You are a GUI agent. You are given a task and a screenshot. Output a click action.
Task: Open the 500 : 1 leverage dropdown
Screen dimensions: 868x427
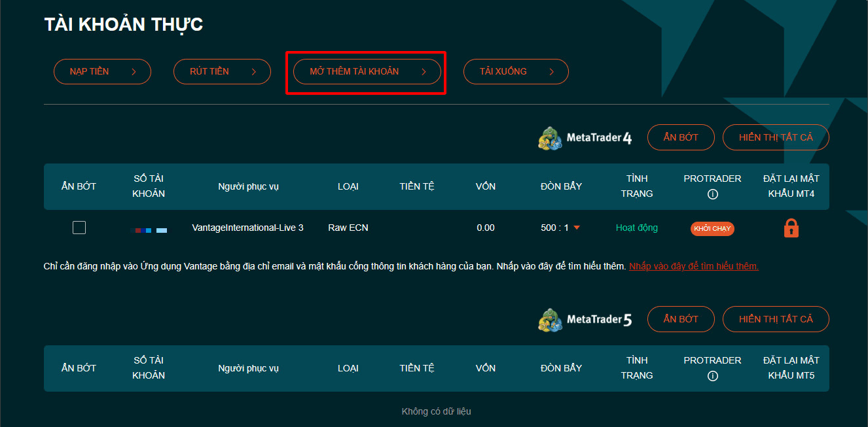click(x=561, y=228)
